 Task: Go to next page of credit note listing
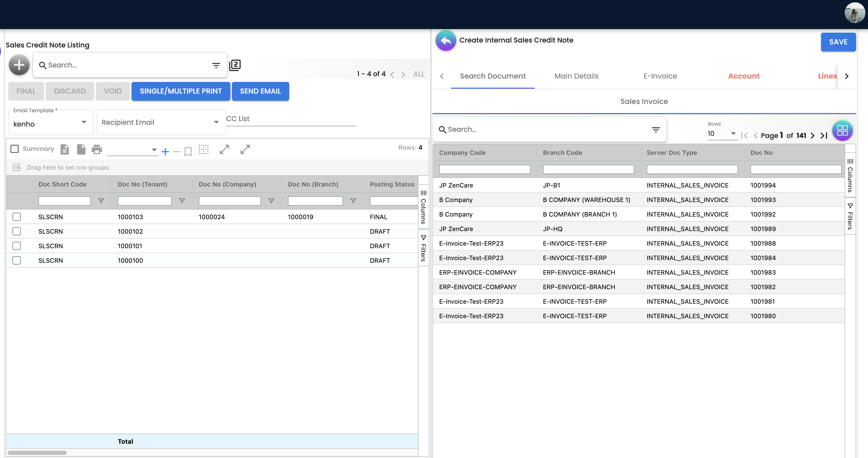(403, 74)
